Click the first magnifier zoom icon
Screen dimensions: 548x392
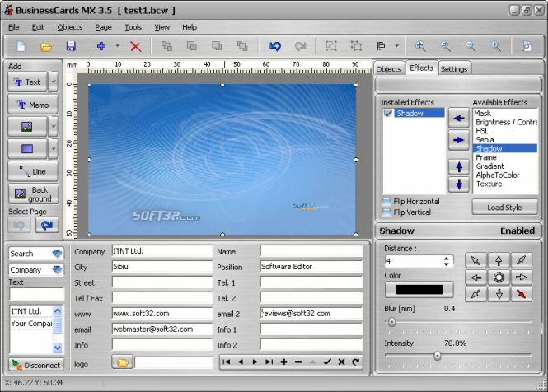tap(420, 46)
